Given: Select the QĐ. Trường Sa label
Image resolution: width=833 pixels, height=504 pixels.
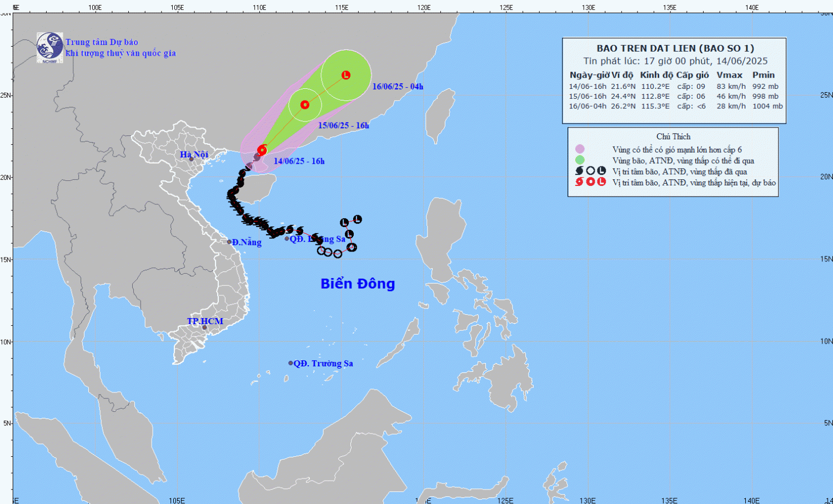Looking at the screenshot, I should click(x=323, y=364).
